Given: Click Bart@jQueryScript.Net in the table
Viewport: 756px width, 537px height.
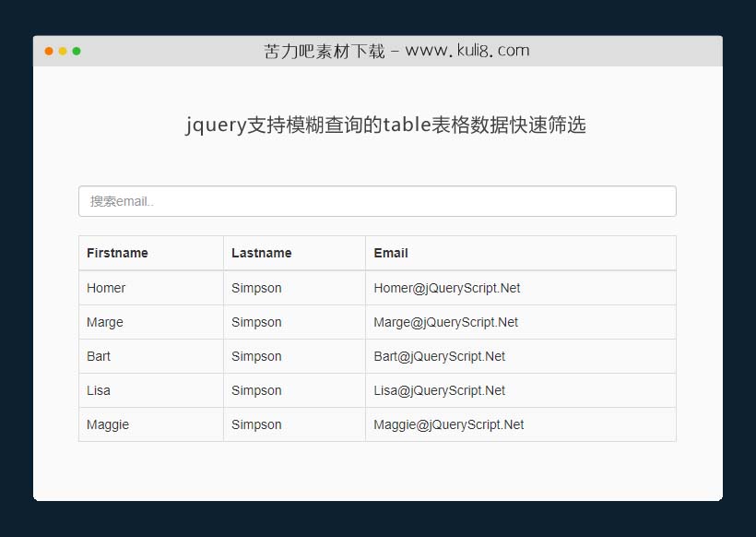Looking at the screenshot, I should (x=438, y=355).
